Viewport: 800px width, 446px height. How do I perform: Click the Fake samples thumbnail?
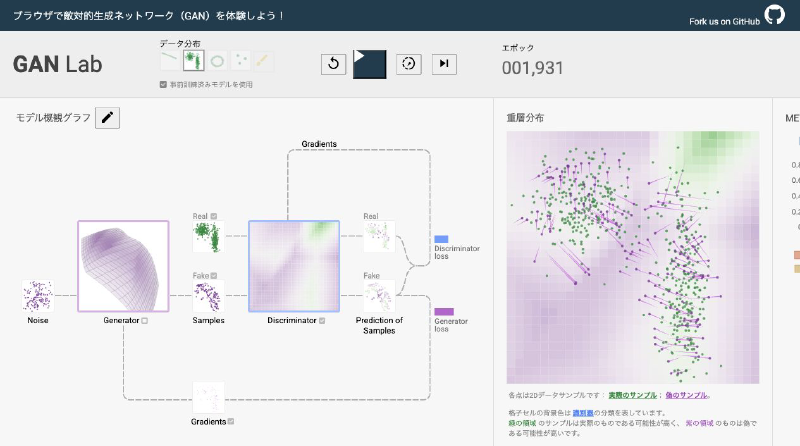coord(208,295)
